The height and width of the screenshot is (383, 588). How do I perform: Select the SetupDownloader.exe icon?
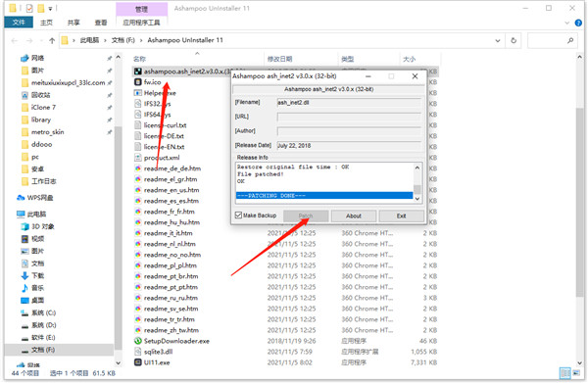pos(138,341)
